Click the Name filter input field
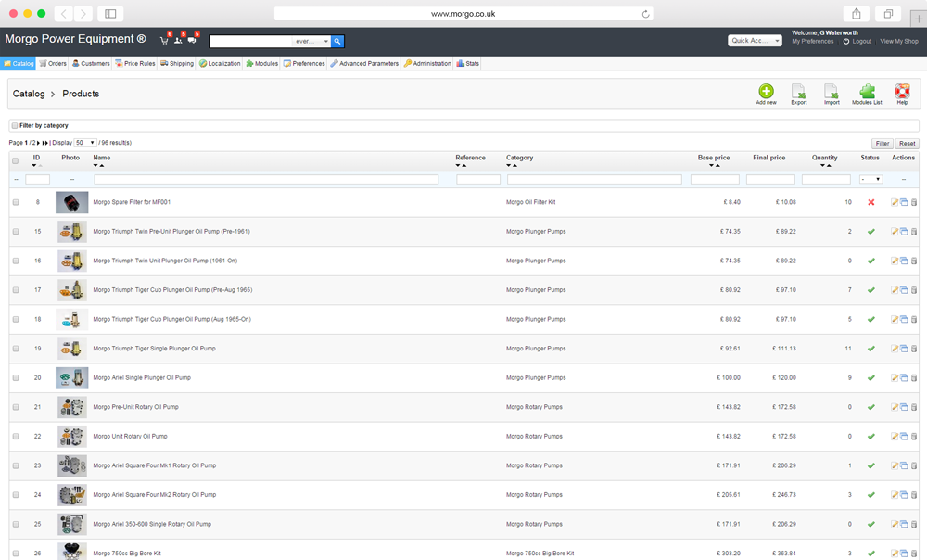 coord(266,179)
